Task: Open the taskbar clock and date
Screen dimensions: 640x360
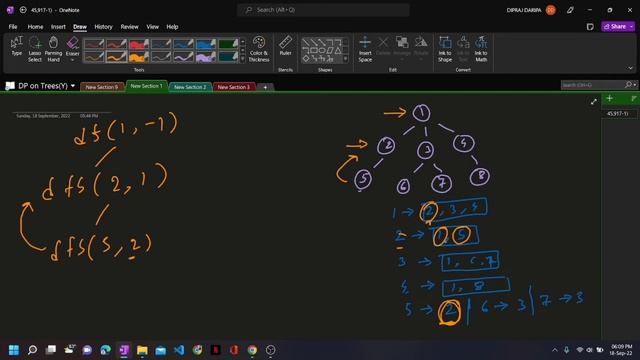Action: pyautogui.click(x=621, y=350)
